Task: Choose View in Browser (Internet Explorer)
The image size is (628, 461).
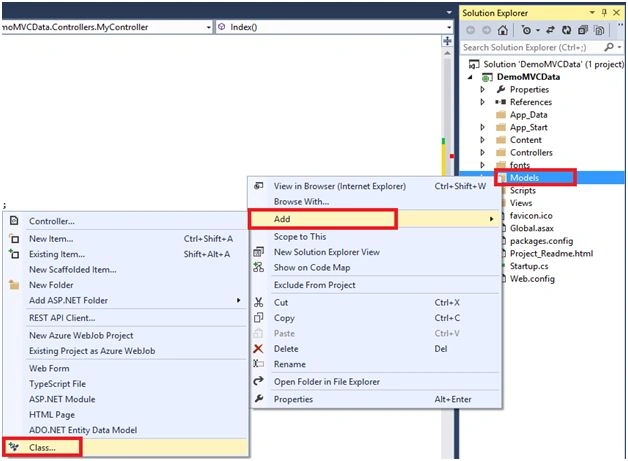Action: coord(376,186)
